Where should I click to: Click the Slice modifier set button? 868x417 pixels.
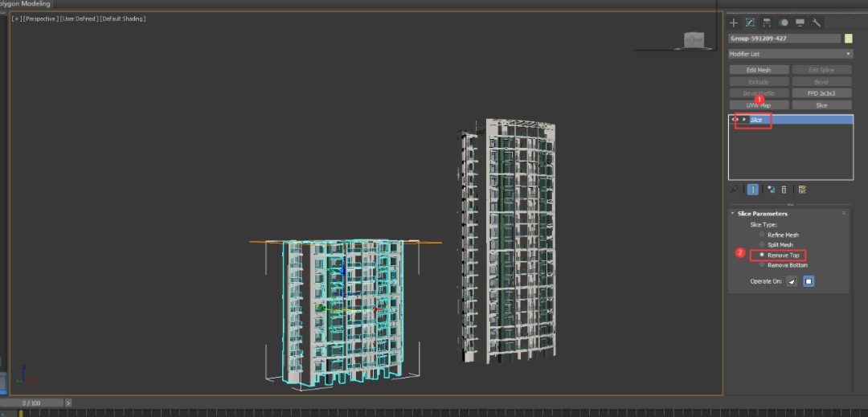[821, 105]
